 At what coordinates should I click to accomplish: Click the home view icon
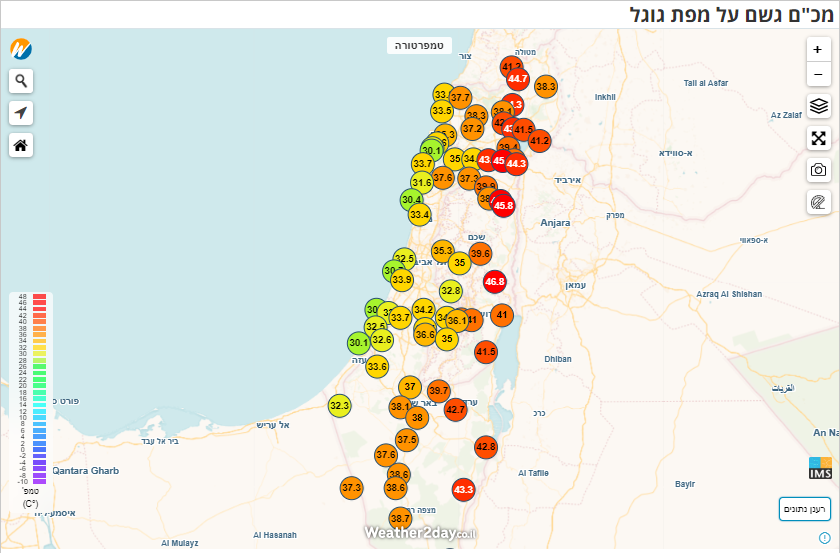pos(21,145)
